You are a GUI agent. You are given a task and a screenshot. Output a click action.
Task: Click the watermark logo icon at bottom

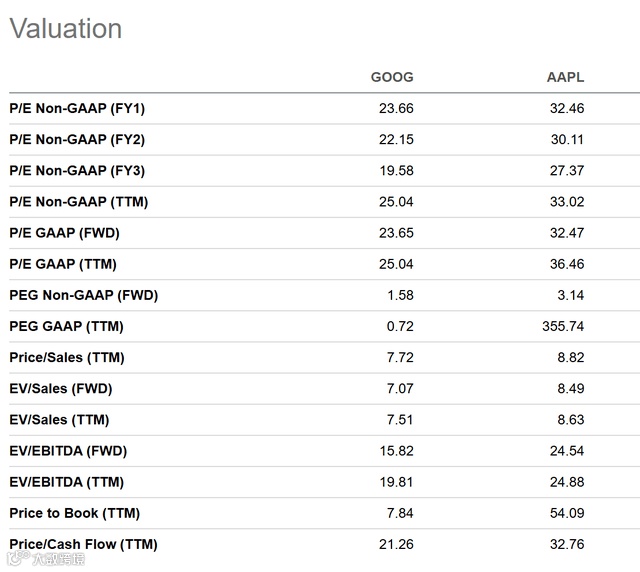(x=19, y=558)
